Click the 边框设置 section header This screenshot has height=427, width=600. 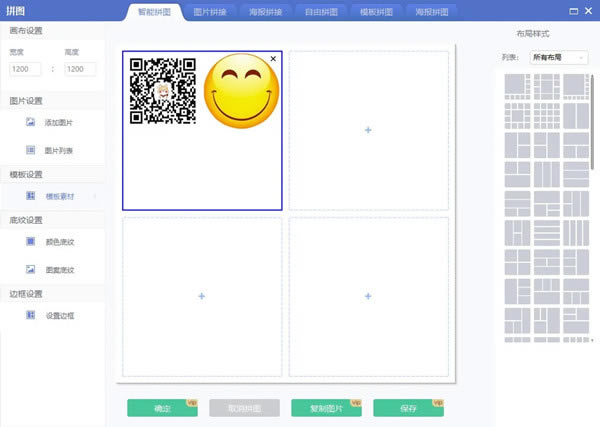click(x=26, y=294)
